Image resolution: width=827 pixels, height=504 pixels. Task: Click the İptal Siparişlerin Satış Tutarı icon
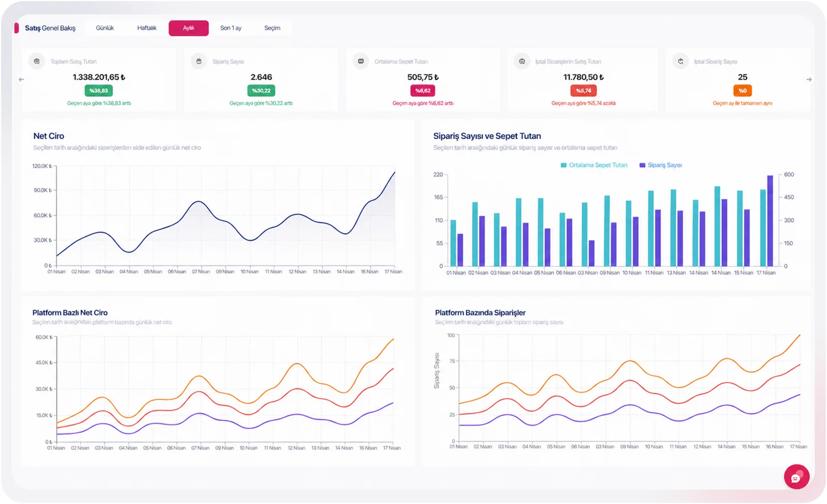pos(522,61)
